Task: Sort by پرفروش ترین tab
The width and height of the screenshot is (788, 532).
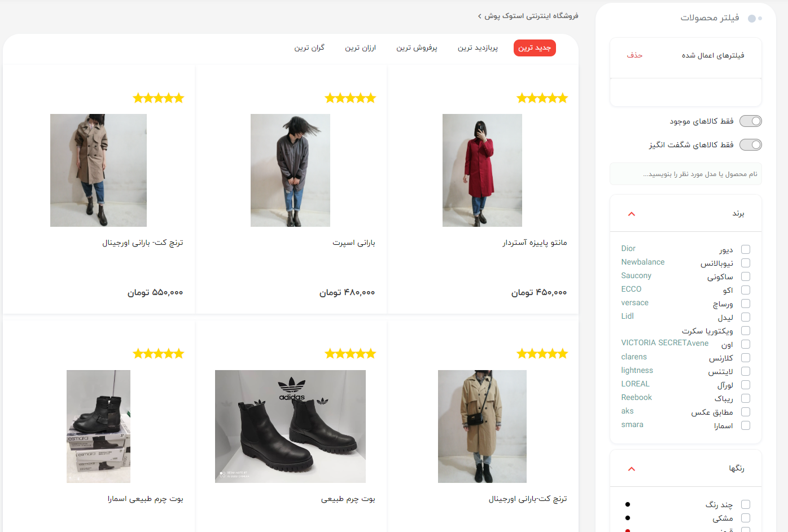Action: tap(417, 48)
